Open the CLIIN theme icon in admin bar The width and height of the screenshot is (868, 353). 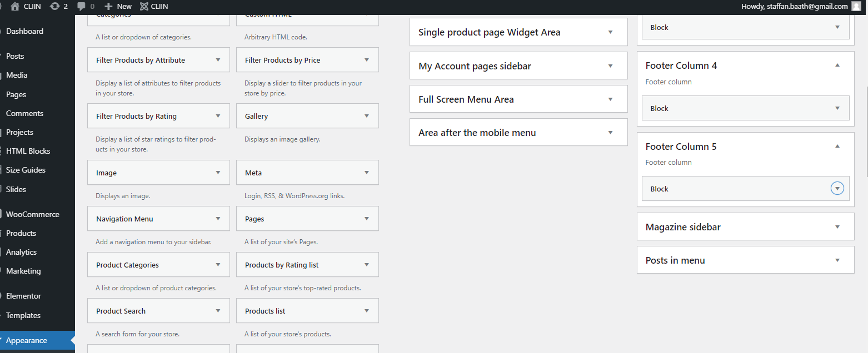[x=144, y=6]
